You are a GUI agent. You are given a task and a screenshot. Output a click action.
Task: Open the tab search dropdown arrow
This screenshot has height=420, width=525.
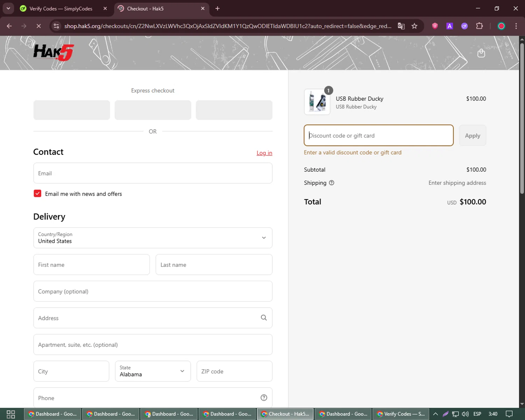pos(8,8)
